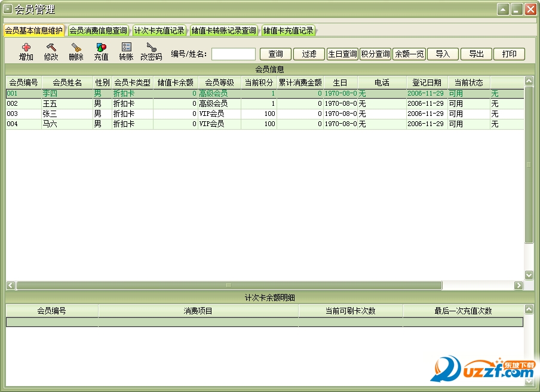540x392 pixels.
Task: Click the 删除 (delete) icon
Action: [76, 51]
